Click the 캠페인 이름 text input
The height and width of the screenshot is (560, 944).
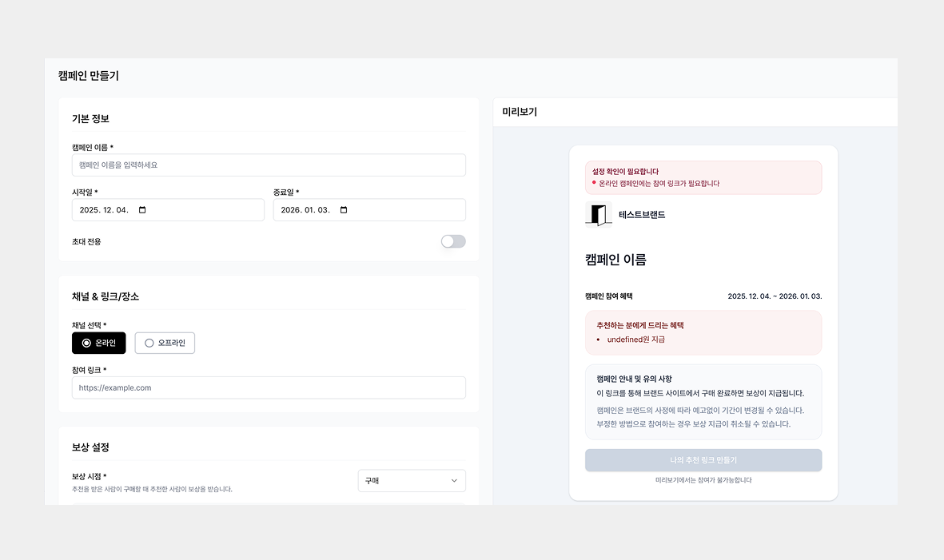coord(269,165)
